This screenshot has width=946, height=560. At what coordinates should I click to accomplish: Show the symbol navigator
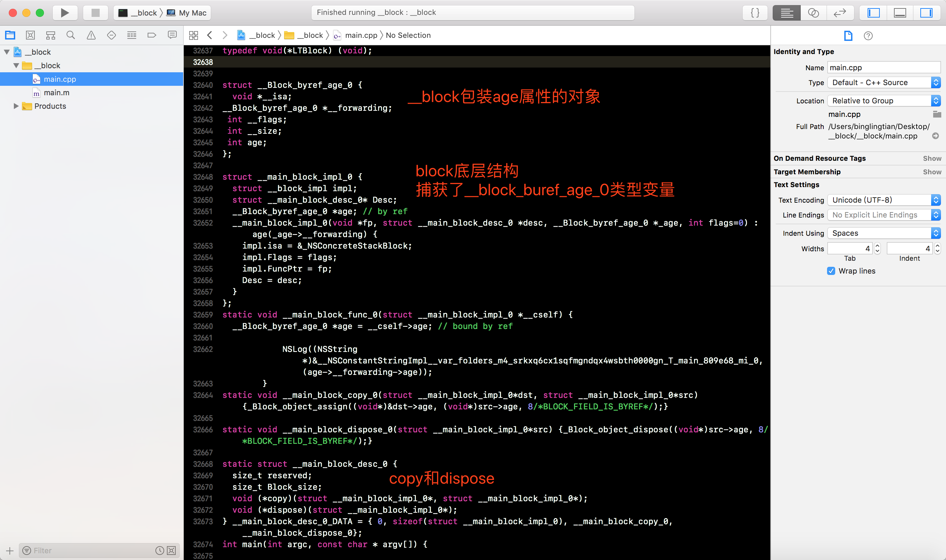click(x=51, y=35)
